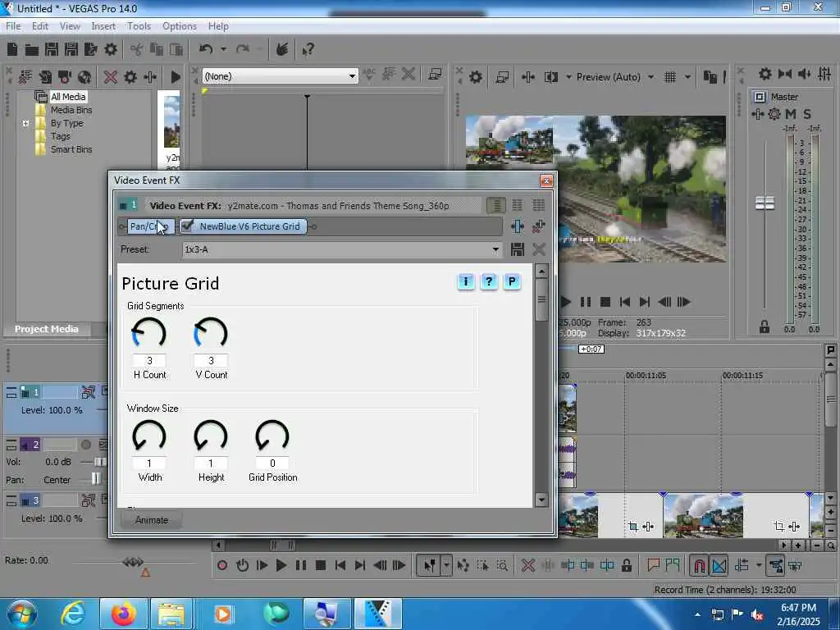
Task: Click the Picture Grid info 'i' button
Action: [466, 282]
